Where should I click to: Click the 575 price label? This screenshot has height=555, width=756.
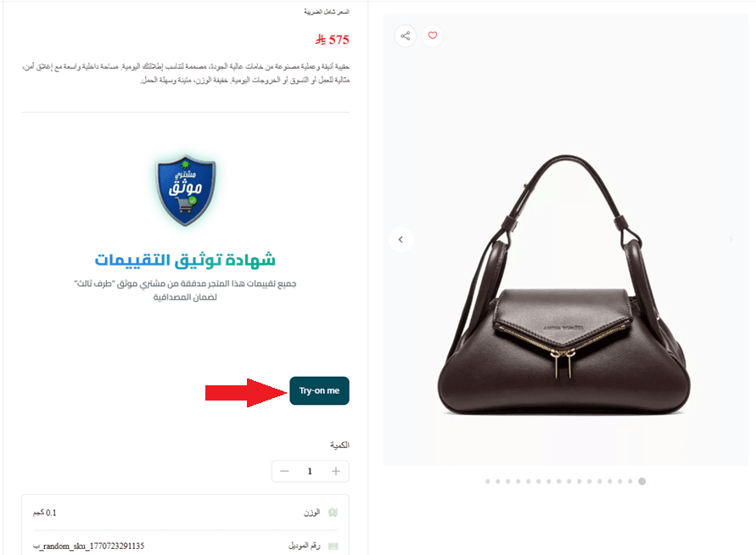tap(333, 40)
